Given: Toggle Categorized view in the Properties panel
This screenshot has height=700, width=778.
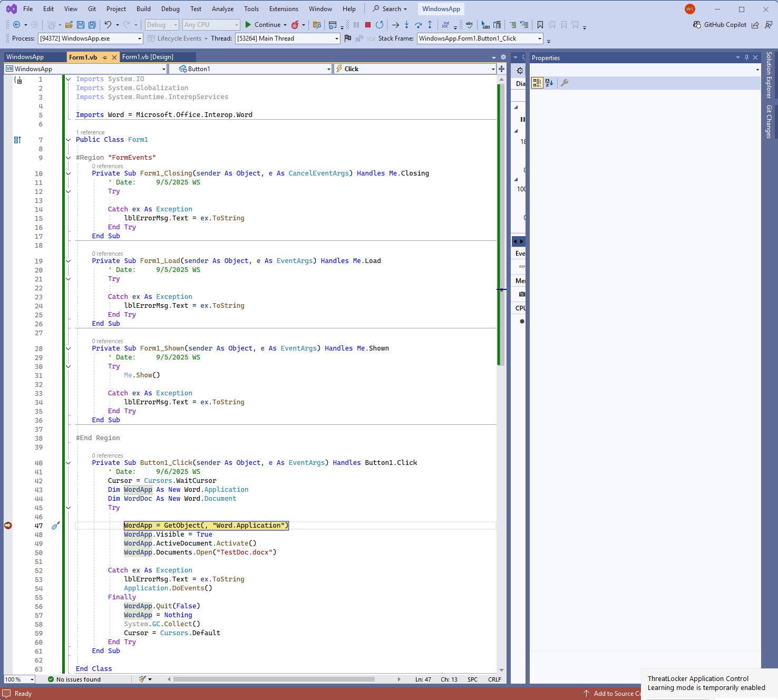Looking at the screenshot, I should point(537,83).
